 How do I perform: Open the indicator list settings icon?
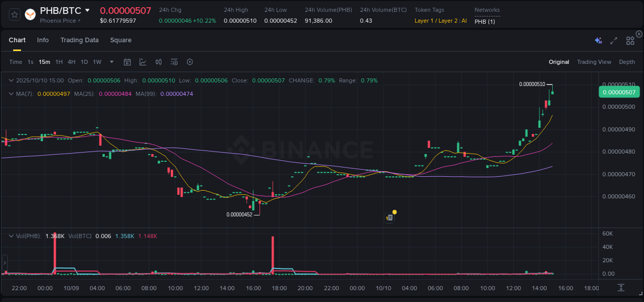(174, 61)
